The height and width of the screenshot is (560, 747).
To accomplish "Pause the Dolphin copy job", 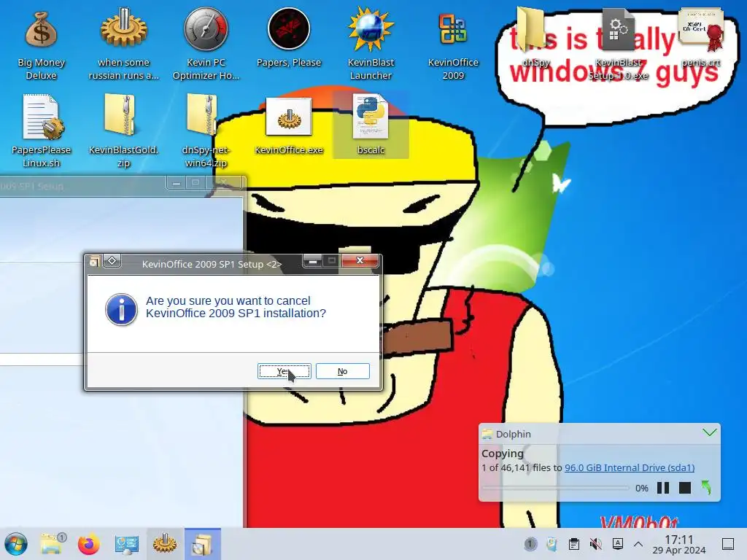I will click(x=662, y=488).
